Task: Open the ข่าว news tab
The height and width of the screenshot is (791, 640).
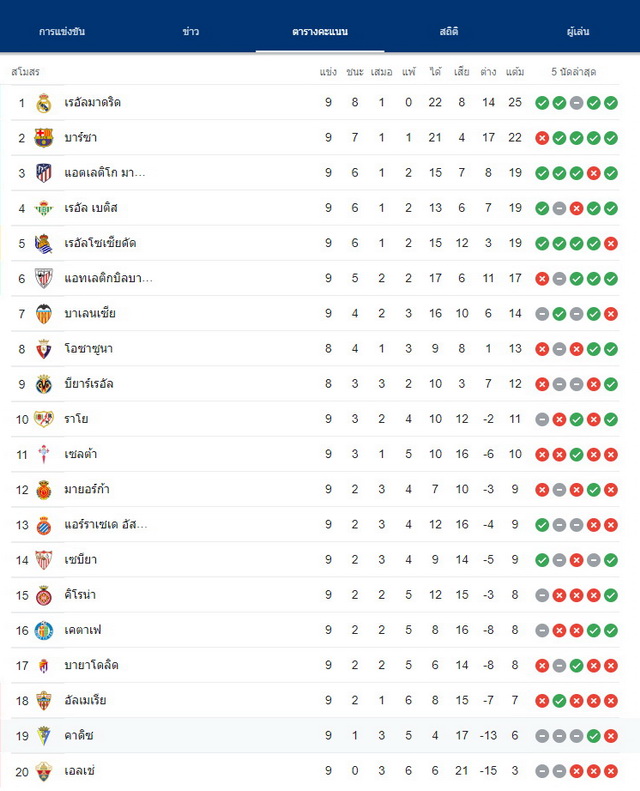Action: (191, 31)
